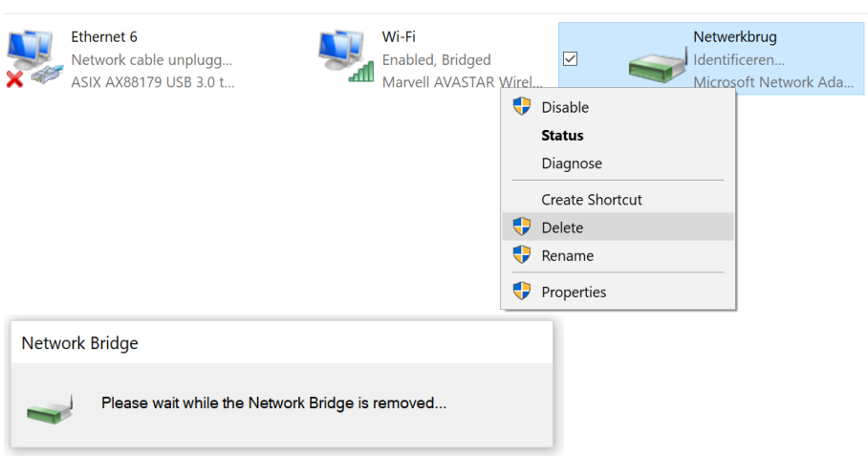
Task: Click the shield icon next to Properties
Action: [x=521, y=292]
